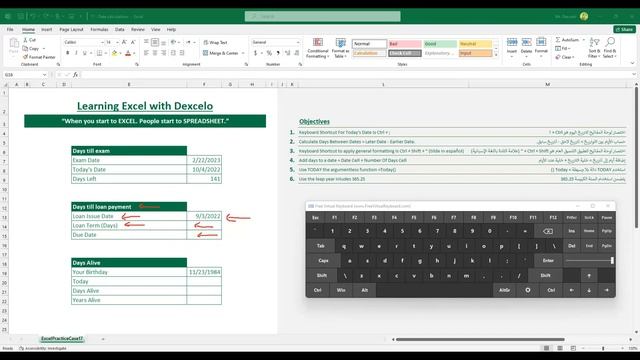Image resolution: width=640 pixels, height=360 pixels.
Task: Switch to Review tab
Action: tap(138, 29)
